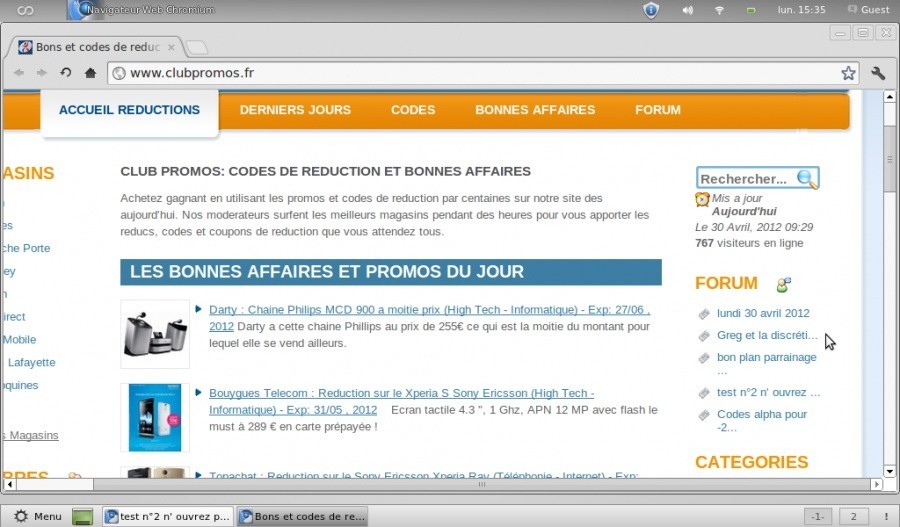Click the Philips speaker system thumbnail
The width and height of the screenshot is (900, 527).
tap(154, 334)
